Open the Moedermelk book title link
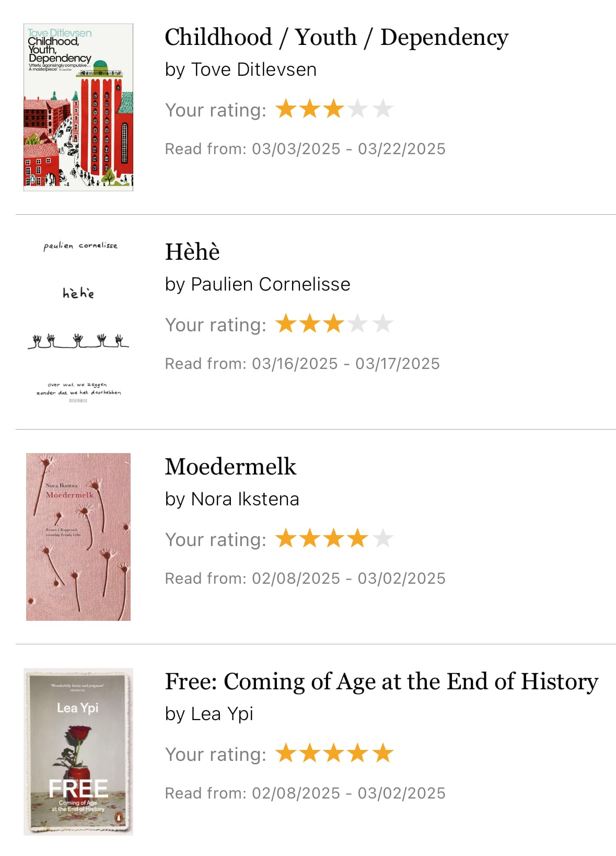The image size is (616, 856). tap(230, 467)
